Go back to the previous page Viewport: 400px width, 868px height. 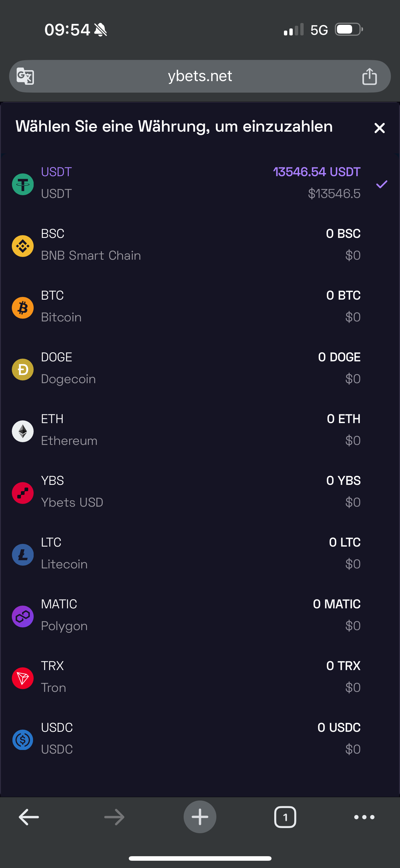[x=29, y=817]
